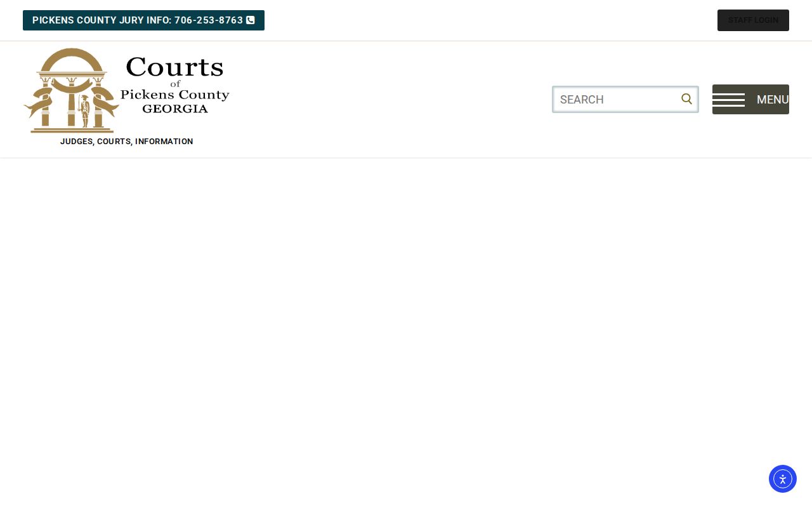Submit search with the magnifying glass icon

[686, 99]
